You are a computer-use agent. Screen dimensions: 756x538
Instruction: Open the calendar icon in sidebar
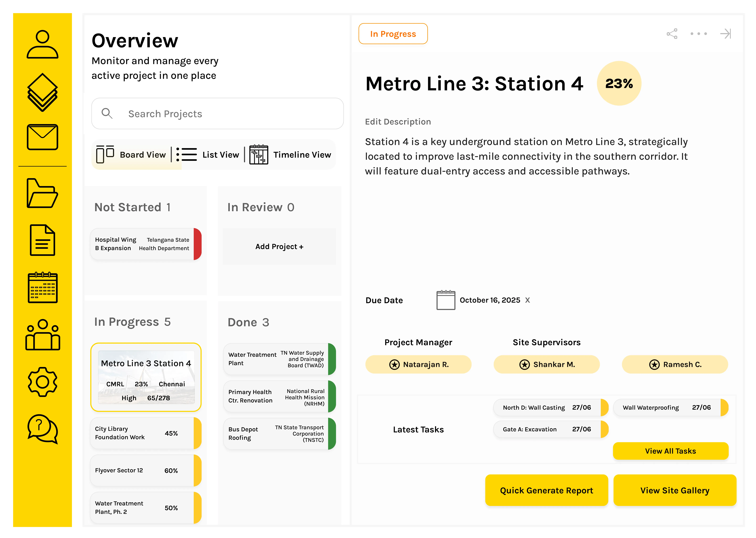42,287
